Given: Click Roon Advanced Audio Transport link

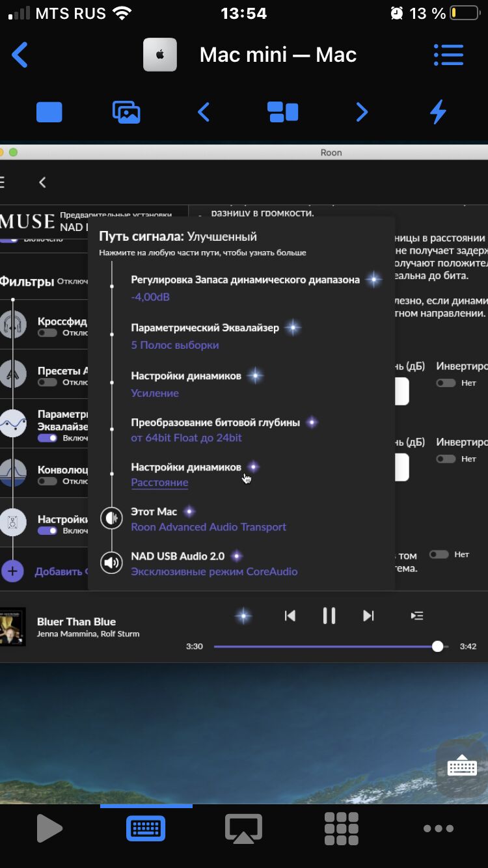Looking at the screenshot, I should click(208, 527).
